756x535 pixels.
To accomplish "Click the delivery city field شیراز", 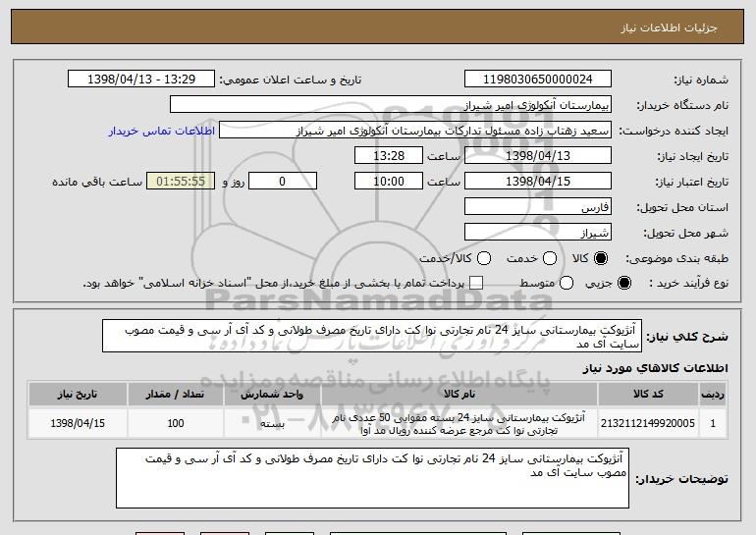I will coord(538,233).
